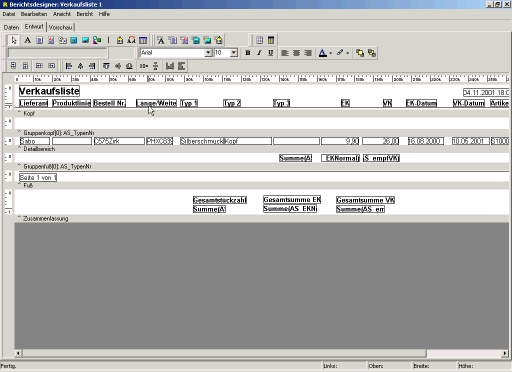Apply highlight color with the marker button

click(x=340, y=53)
